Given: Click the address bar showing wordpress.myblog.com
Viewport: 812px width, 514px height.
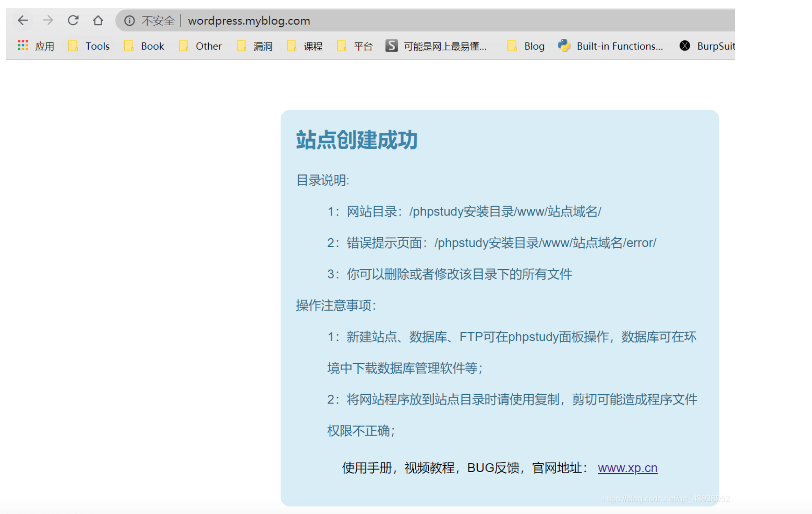Looking at the screenshot, I should pos(425,21).
